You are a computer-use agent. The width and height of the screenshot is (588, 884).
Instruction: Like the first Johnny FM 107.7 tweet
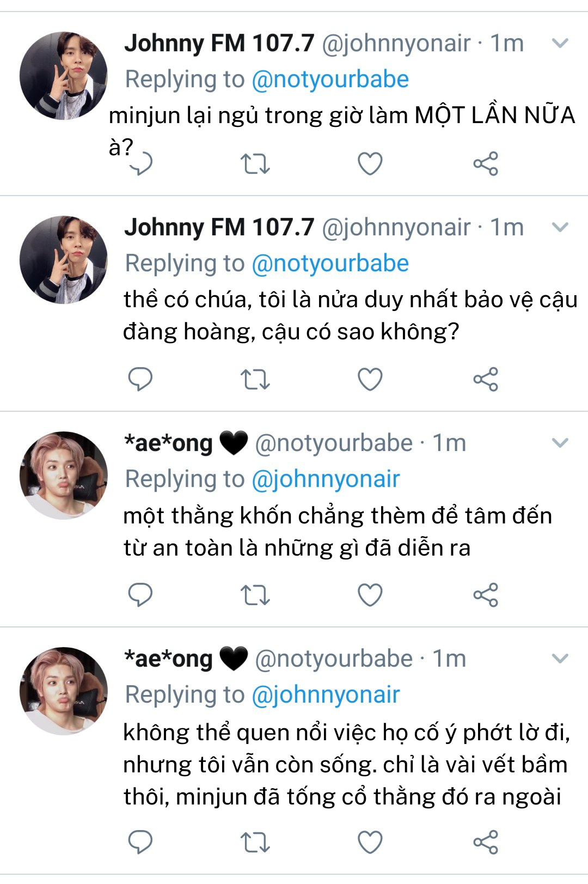(x=370, y=163)
